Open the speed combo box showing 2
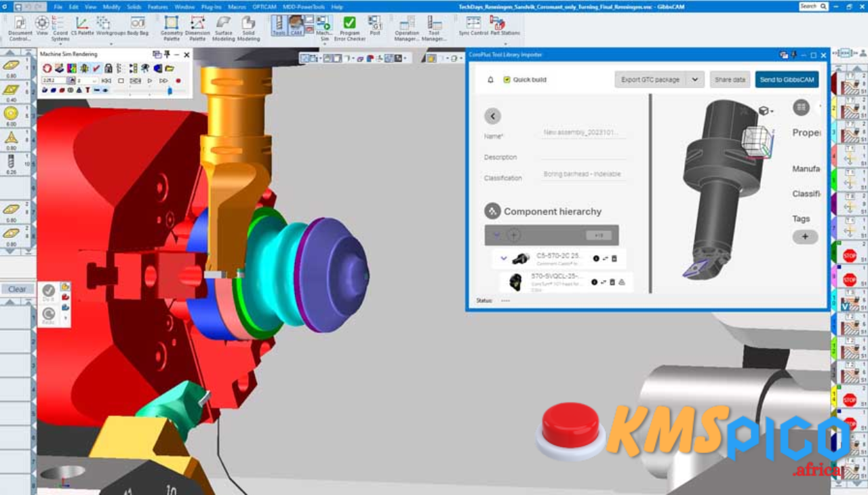Viewport: 868px width, 495px height. pos(87,81)
